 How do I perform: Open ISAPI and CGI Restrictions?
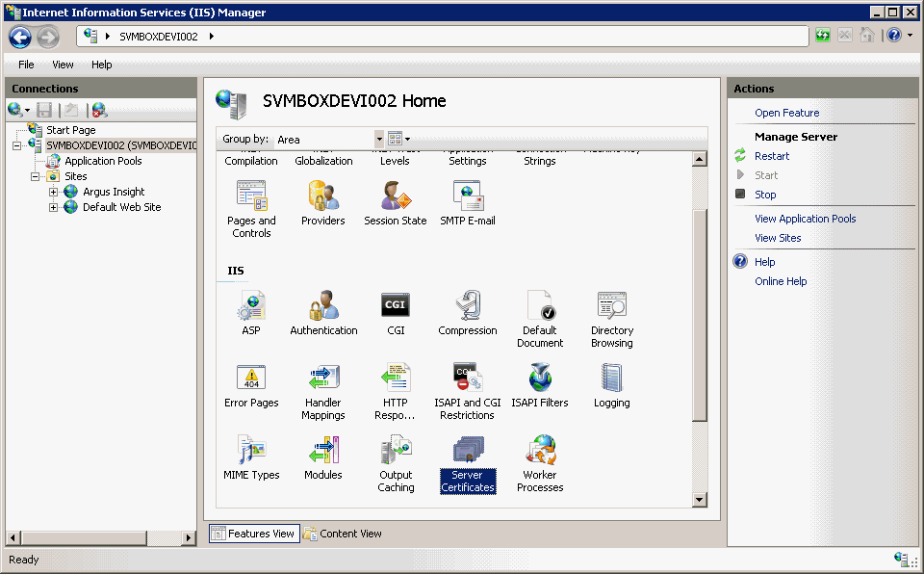click(468, 378)
